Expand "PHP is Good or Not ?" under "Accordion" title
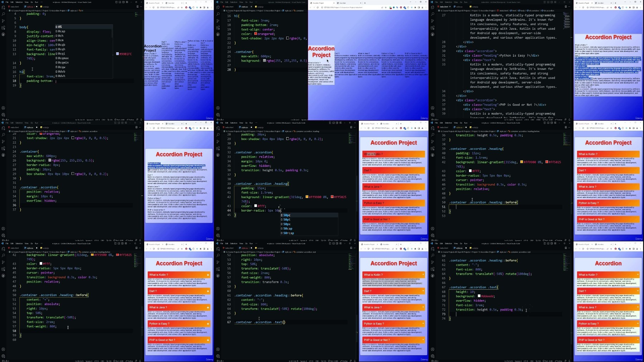This screenshot has width=644, height=362. pyautogui.click(x=608, y=340)
